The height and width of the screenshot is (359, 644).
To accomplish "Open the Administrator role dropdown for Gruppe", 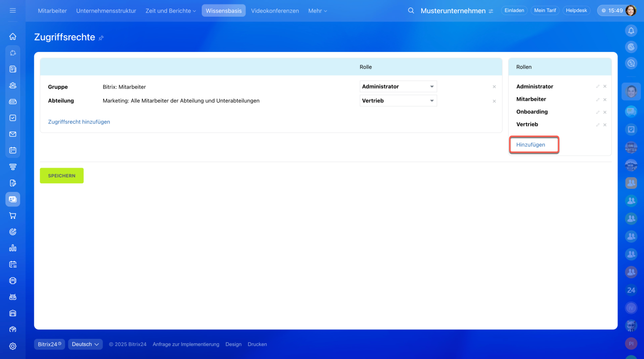I will coord(398,87).
